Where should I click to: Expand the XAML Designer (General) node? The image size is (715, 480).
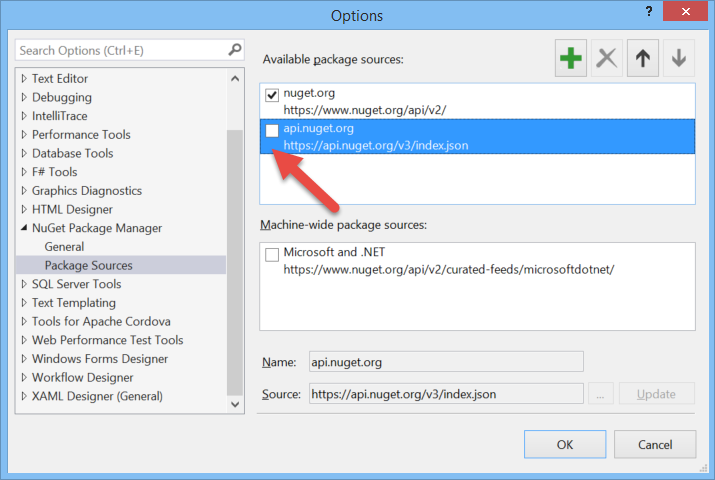point(24,396)
